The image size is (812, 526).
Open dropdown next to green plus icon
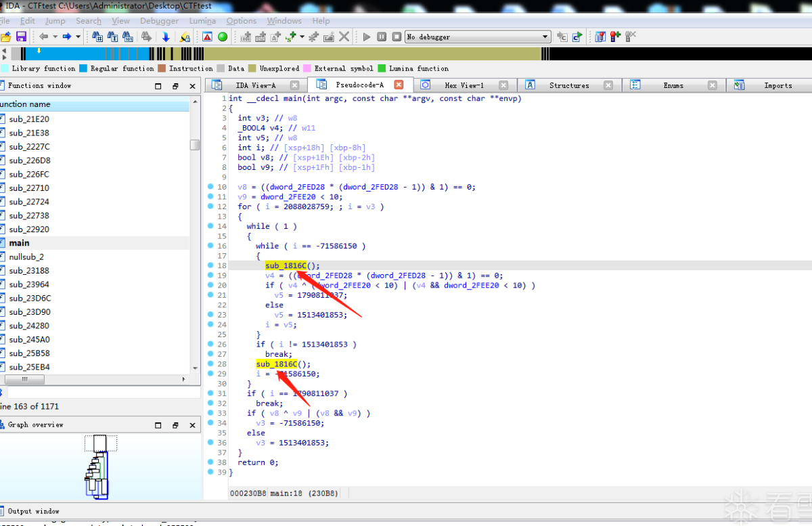click(302, 37)
